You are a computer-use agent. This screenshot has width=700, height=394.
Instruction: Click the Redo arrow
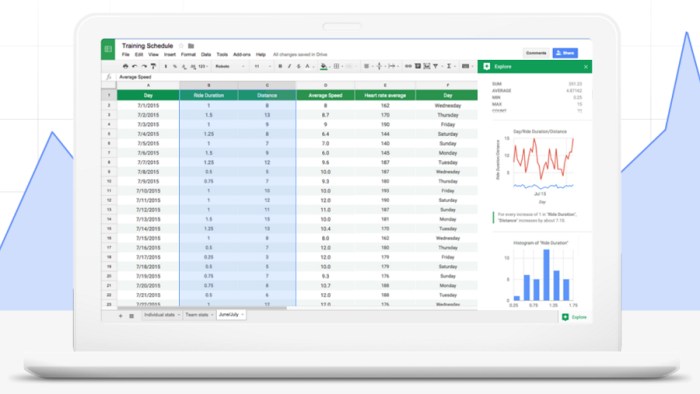(x=144, y=66)
